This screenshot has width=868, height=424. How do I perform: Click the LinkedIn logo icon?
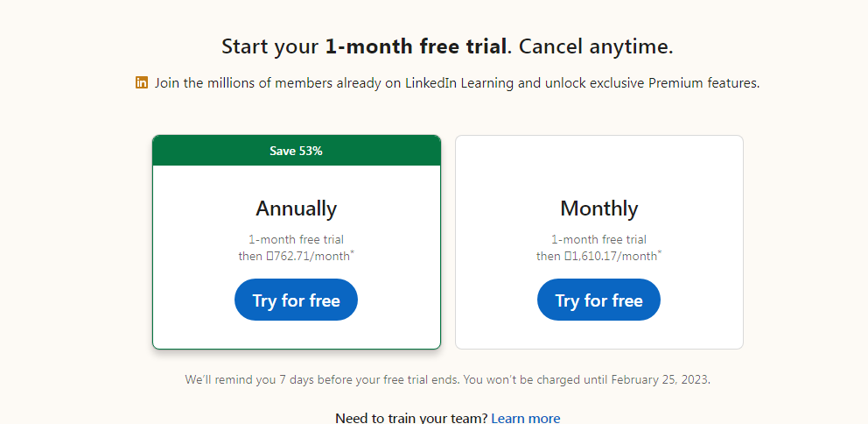point(142,83)
